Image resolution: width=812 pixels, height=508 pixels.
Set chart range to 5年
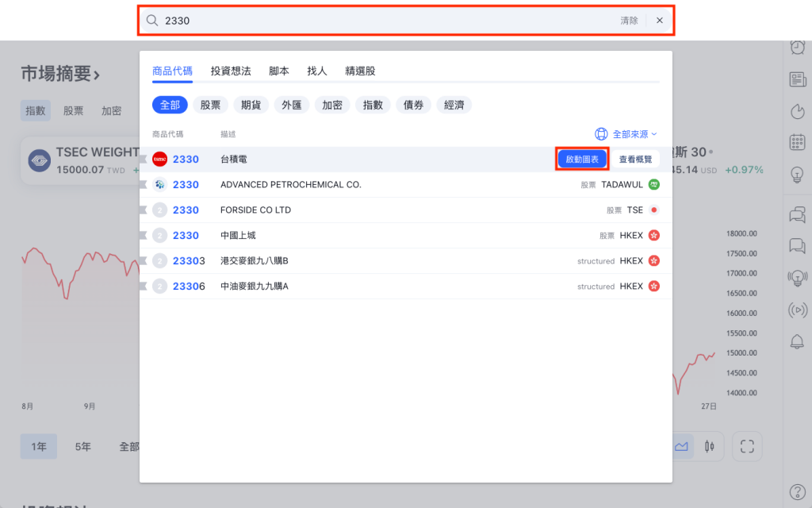(82, 446)
